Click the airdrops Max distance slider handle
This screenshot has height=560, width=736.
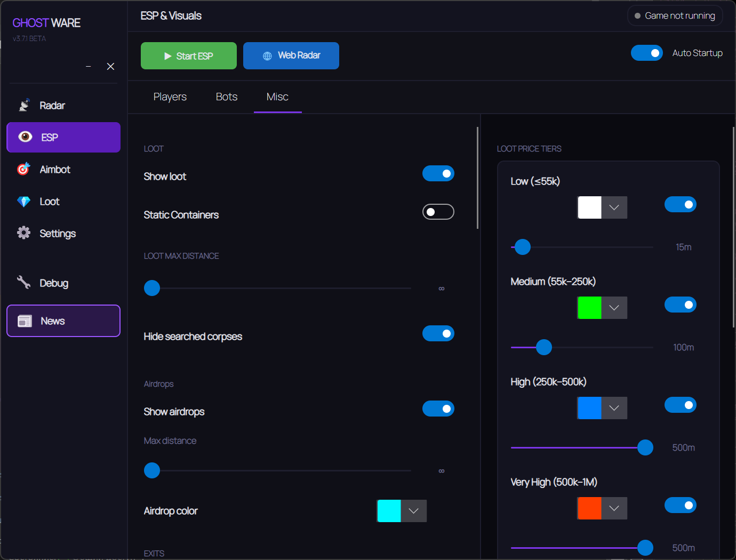click(152, 470)
